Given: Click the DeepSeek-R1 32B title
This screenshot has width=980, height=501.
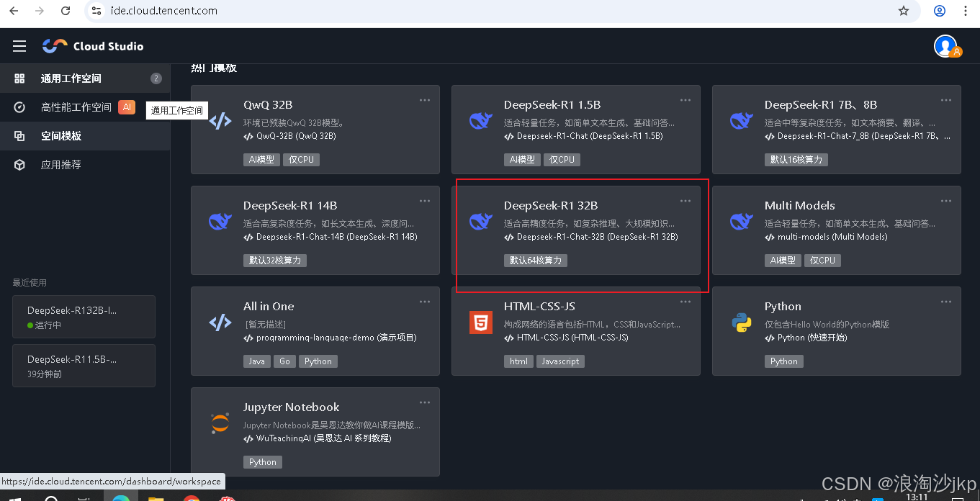Looking at the screenshot, I should pos(551,205).
